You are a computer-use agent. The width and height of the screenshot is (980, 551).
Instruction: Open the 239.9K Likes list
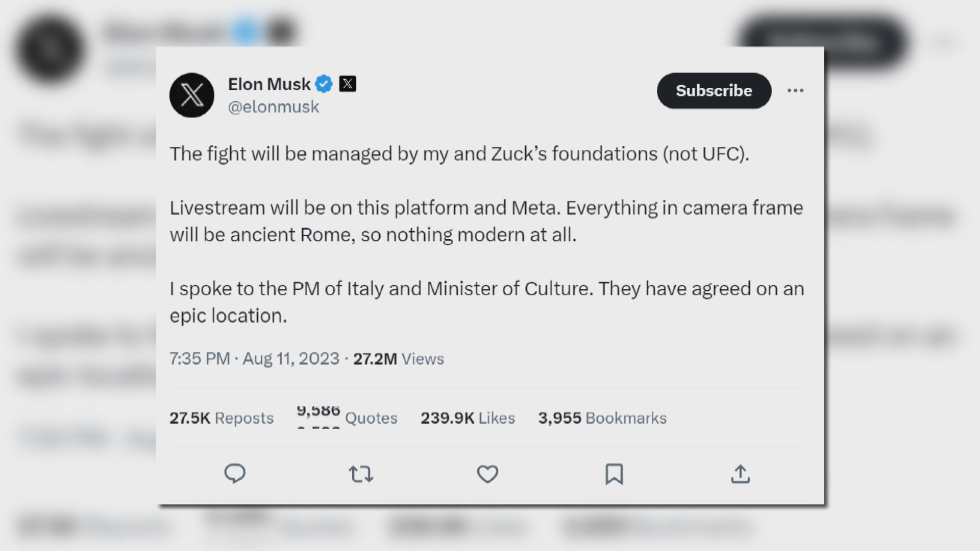pyautogui.click(x=468, y=418)
